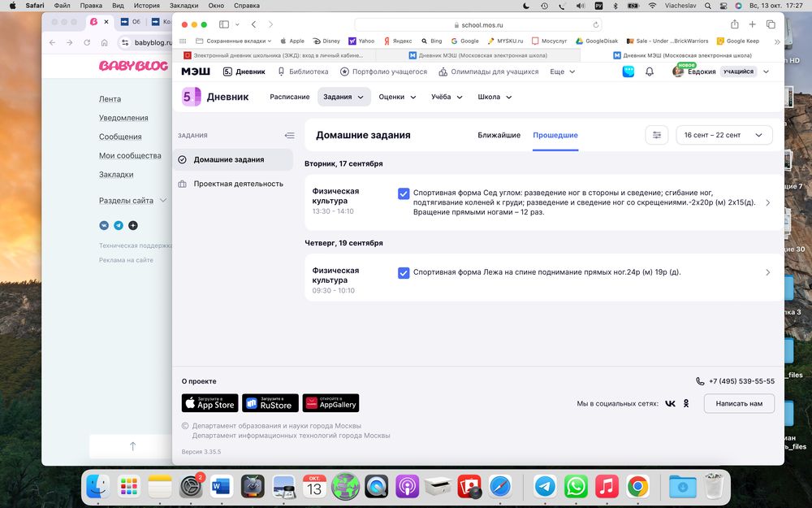Open the Еще dropdown in top navigation

pyautogui.click(x=562, y=72)
